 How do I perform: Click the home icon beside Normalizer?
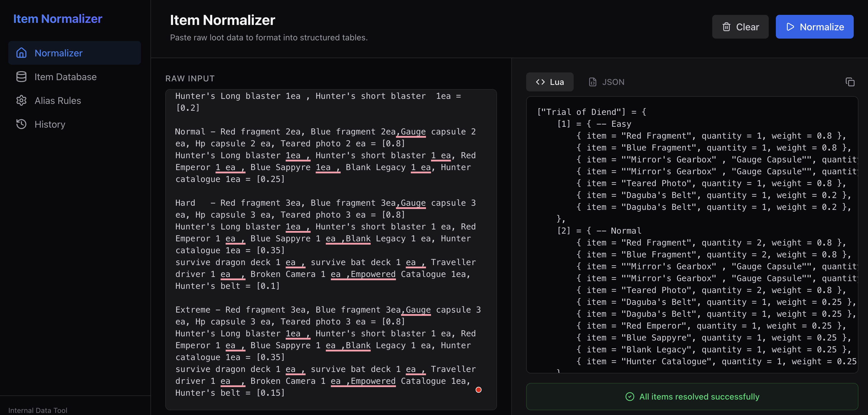click(x=21, y=53)
